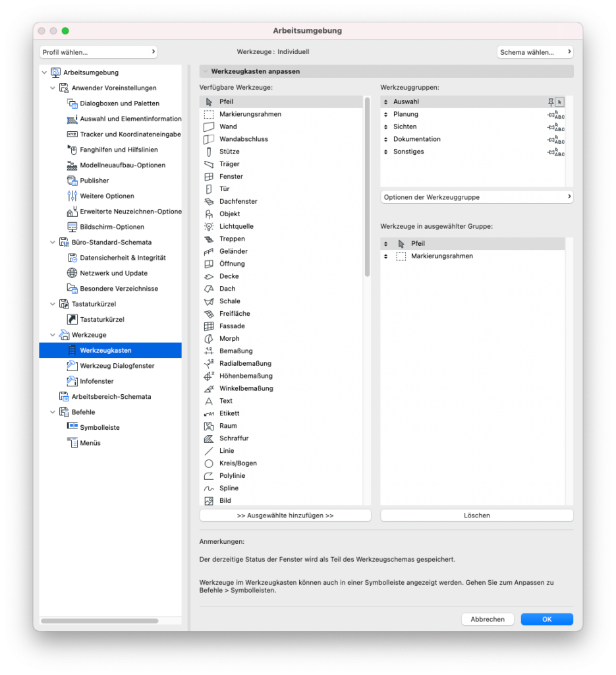This screenshot has width=616, height=675.
Task: Select the Schraffur hatch icon
Action: point(209,438)
